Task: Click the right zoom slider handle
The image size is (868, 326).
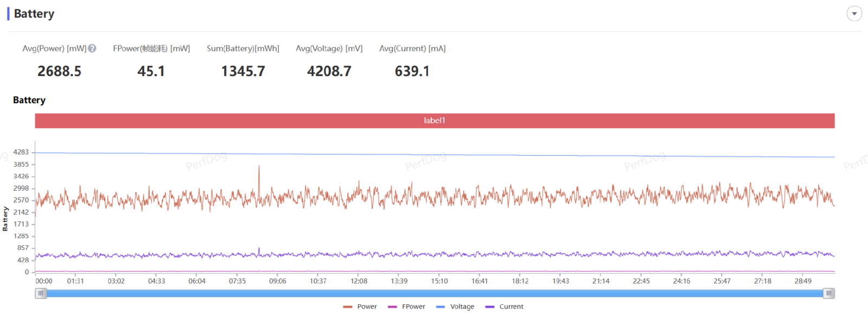Action: click(x=829, y=293)
